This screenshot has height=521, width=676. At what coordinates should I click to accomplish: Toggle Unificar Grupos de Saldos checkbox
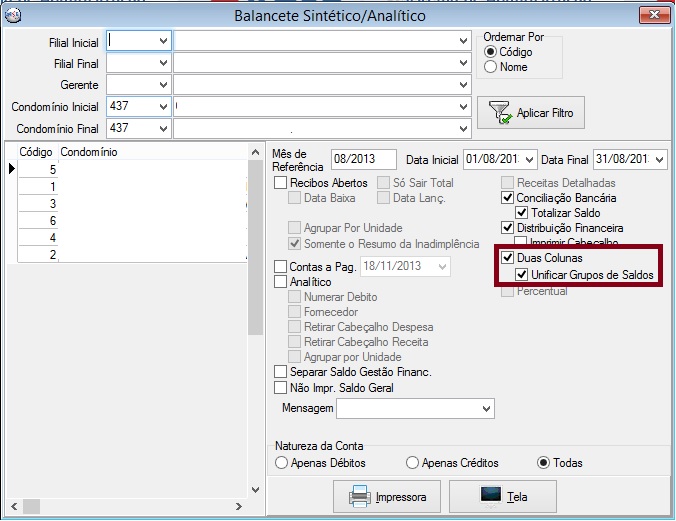pyautogui.click(x=522, y=275)
